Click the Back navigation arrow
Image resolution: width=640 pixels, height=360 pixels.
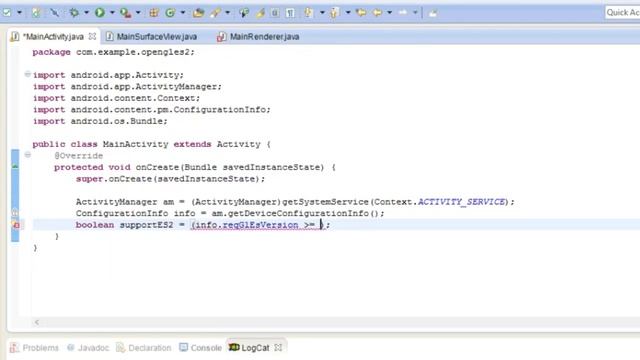pos(378,13)
